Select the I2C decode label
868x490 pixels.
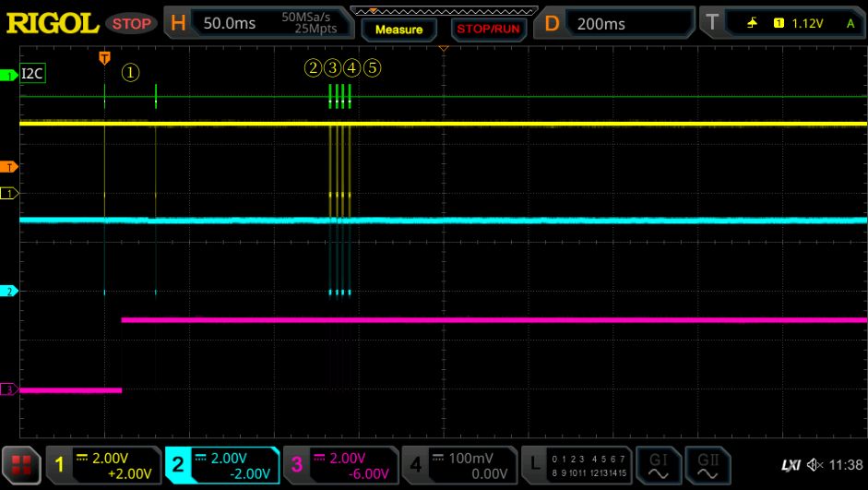(x=32, y=73)
